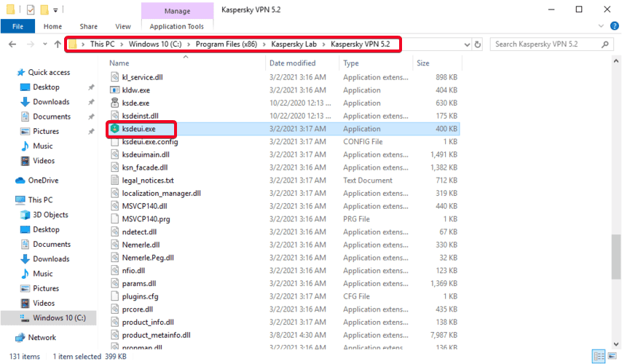Switch to the Share ribbon tab
Viewport: 622px width, 364px height.
88,26
